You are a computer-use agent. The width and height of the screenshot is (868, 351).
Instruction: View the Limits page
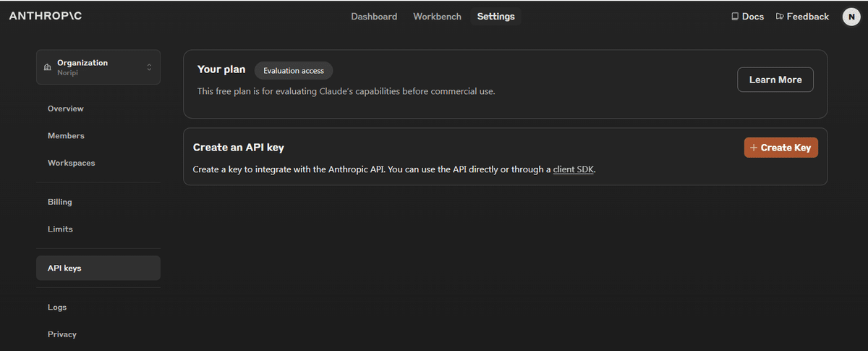60,229
